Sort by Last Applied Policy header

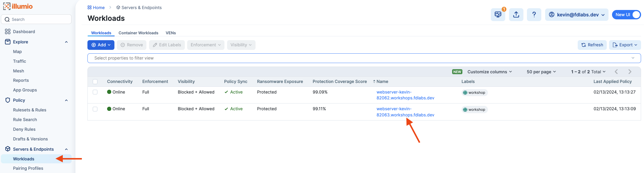[x=613, y=82]
